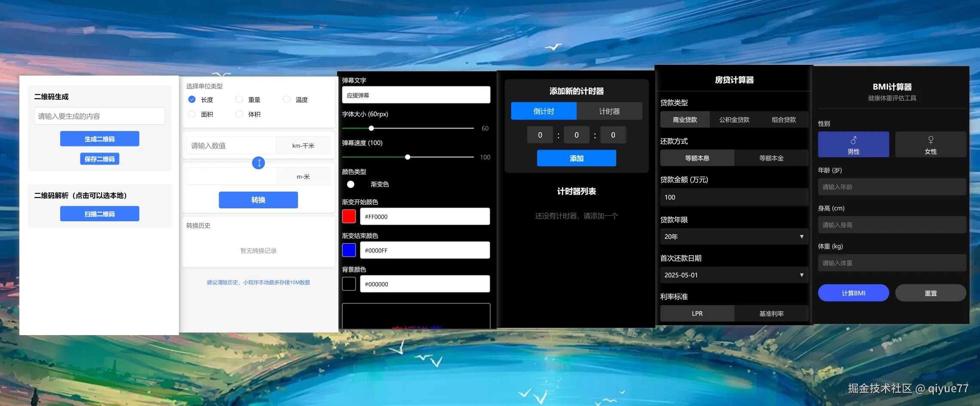Select the male gender option in BMI calculator
The height and width of the screenshot is (406, 980).
853,144
